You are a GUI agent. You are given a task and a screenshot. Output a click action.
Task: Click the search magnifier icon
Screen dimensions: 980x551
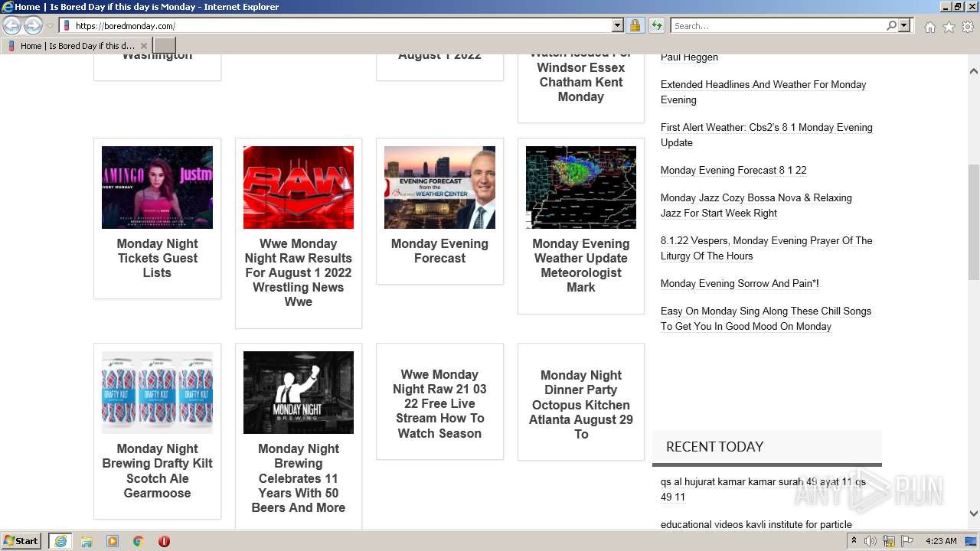[x=891, y=26]
